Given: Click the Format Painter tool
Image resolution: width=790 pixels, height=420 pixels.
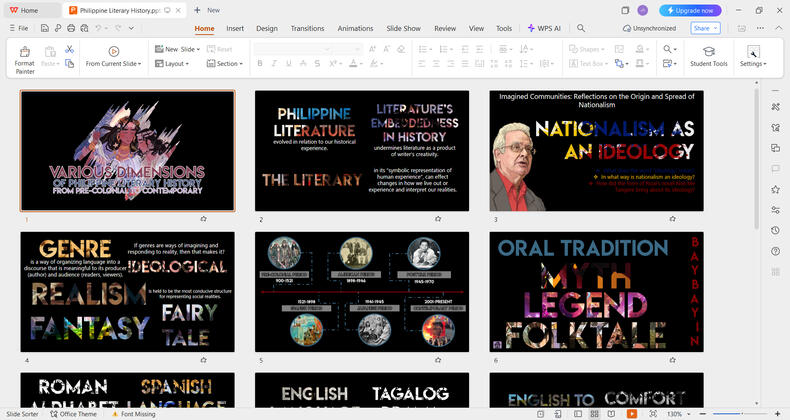Looking at the screenshot, I should [x=24, y=59].
